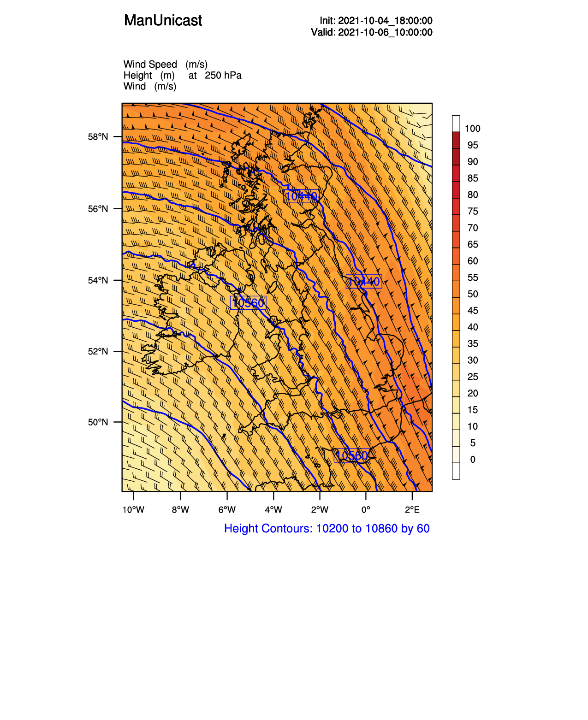Click the Wind (m/s) legend line
This screenshot has height=720, width=588.
tap(150, 87)
